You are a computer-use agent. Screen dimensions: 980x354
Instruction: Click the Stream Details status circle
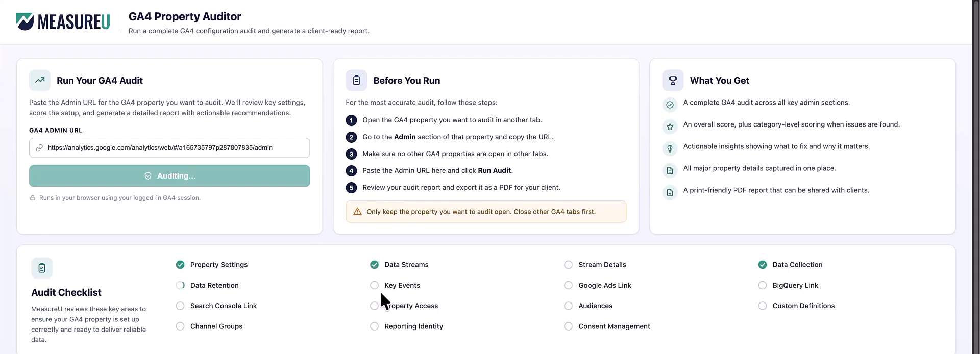click(x=568, y=265)
